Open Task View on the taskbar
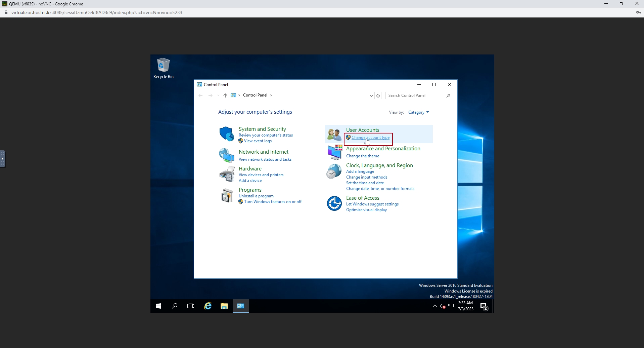Viewport: 644px width, 348px height. [191, 306]
